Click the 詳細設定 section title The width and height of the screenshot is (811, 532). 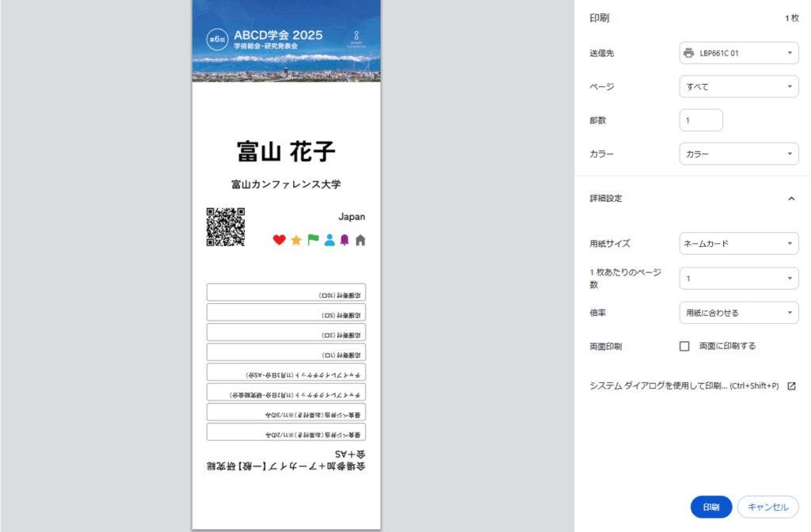click(606, 199)
